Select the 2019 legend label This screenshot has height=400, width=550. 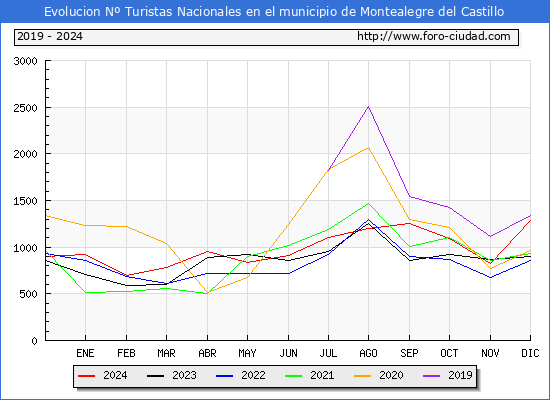(460, 375)
